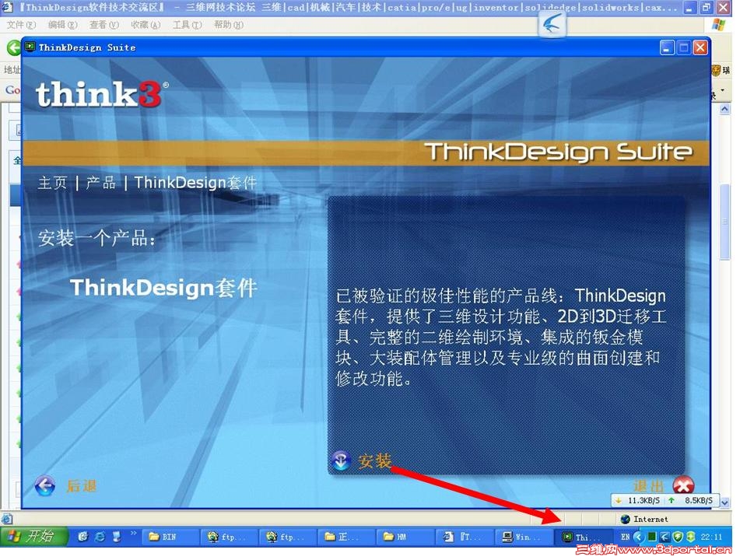Click the green square tray icon
This screenshot has width=747, height=560.
pos(651,537)
